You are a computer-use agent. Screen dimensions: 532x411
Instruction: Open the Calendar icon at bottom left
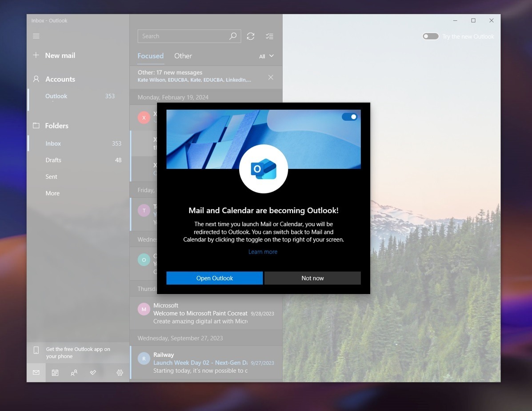tap(55, 372)
